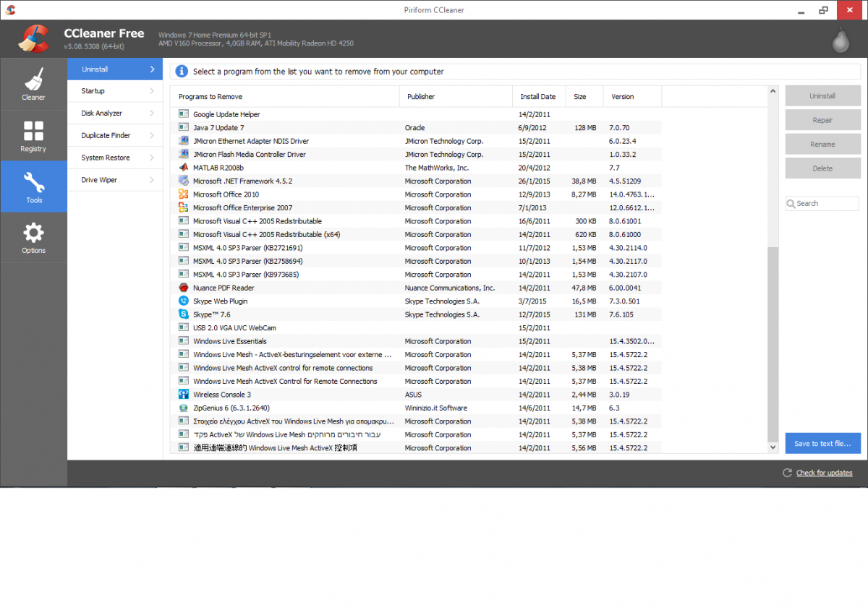Click the USB 2.0 VGA UVC WebCam icon
The width and height of the screenshot is (868, 610).
[184, 327]
